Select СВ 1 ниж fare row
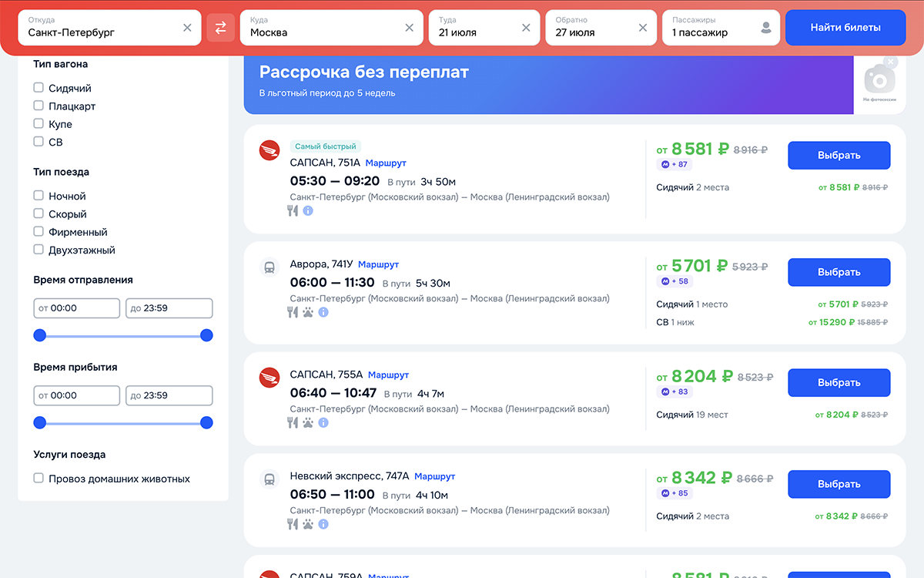924x578 pixels. tap(772, 322)
